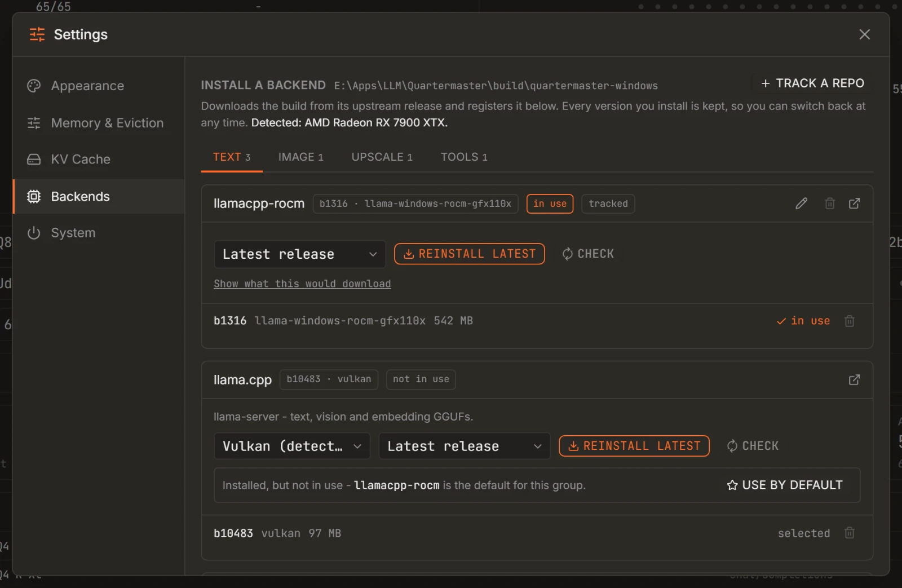Delete installed build b1316 with trash icon
This screenshot has width=902, height=588.
(x=850, y=321)
